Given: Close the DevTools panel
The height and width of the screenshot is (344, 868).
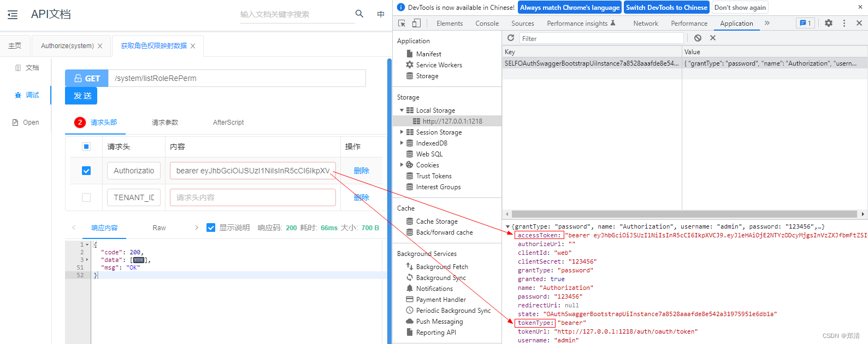Looking at the screenshot, I should point(859,23).
